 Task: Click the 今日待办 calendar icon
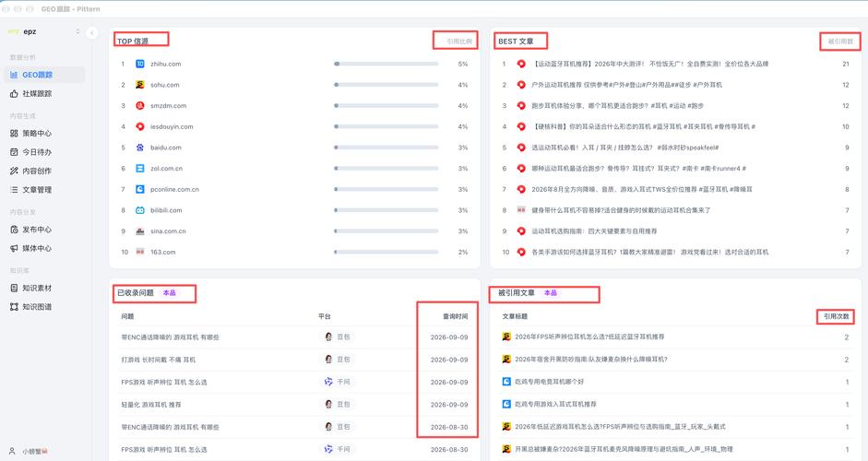tap(14, 152)
